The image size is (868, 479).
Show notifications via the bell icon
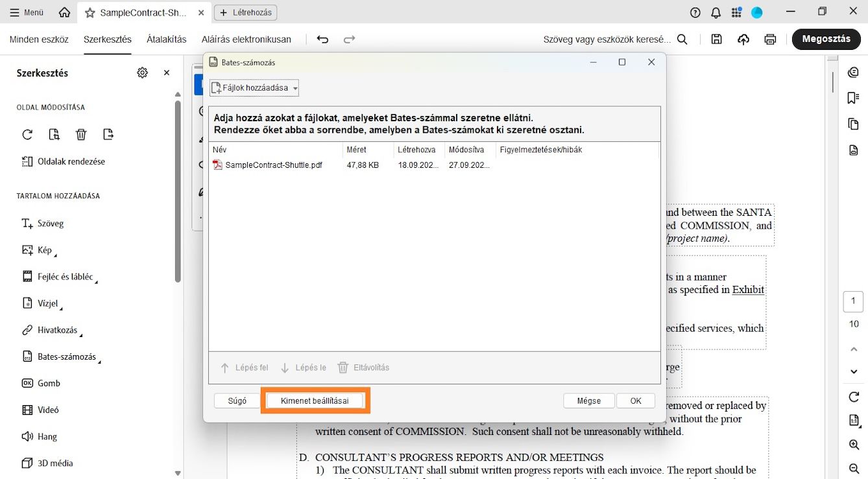[716, 12]
